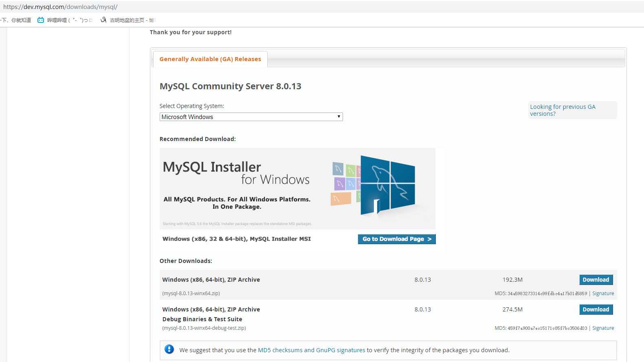Open the 你就知道 bookmark

16,20
